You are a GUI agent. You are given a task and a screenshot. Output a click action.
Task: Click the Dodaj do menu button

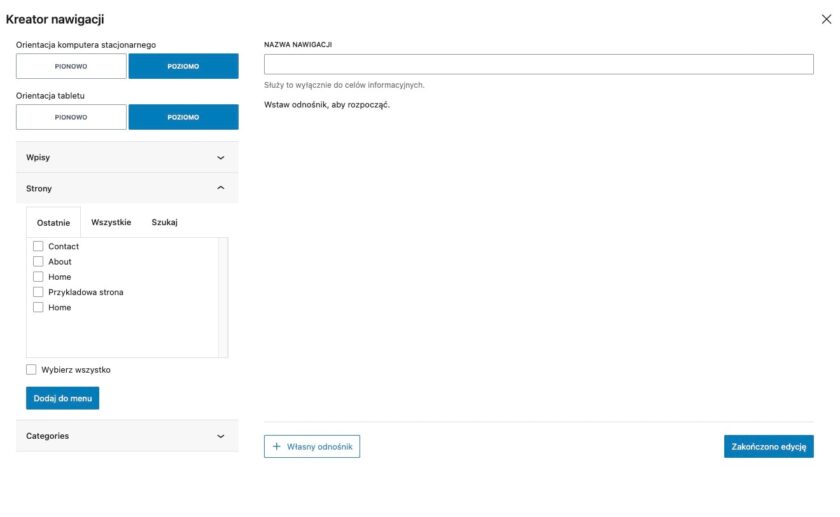62,398
